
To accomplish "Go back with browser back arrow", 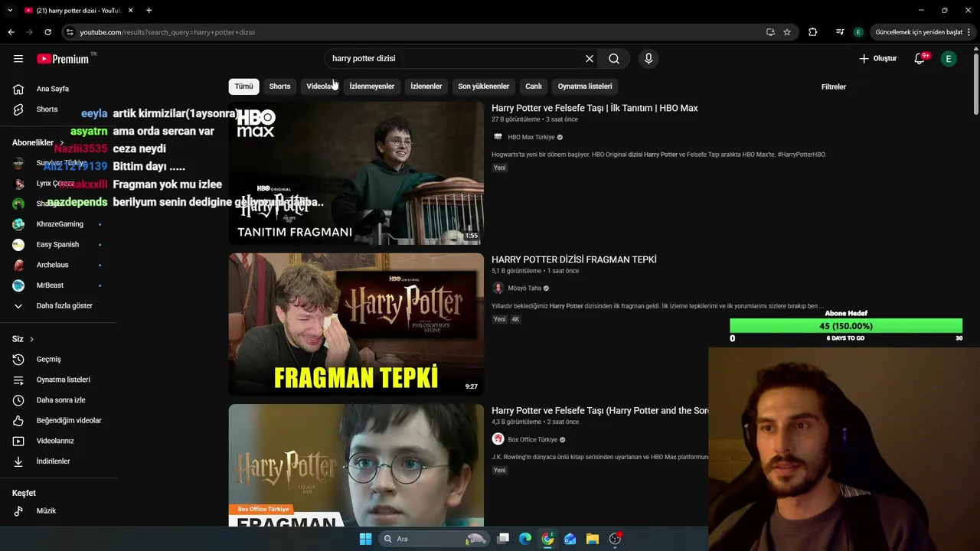I will pyautogui.click(x=11, y=32).
